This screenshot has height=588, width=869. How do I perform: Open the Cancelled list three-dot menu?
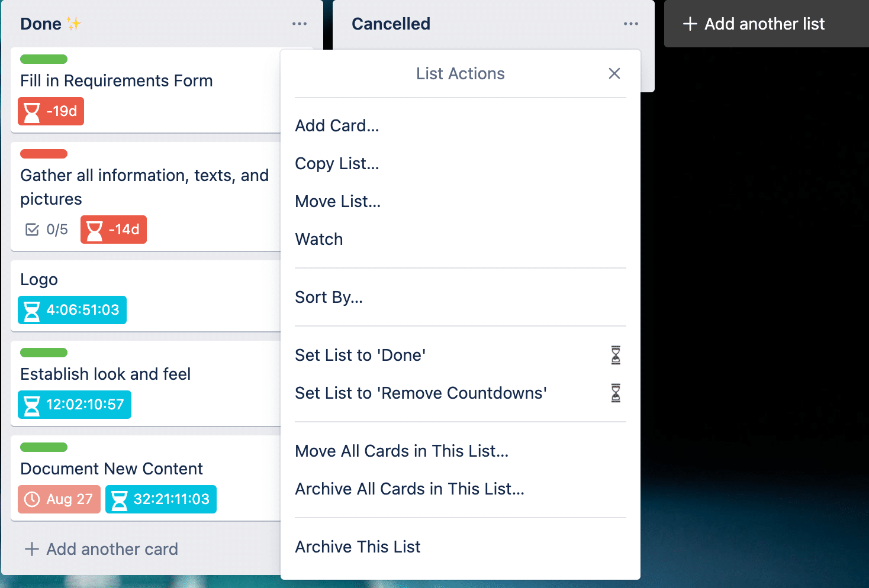(x=631, y=24)
